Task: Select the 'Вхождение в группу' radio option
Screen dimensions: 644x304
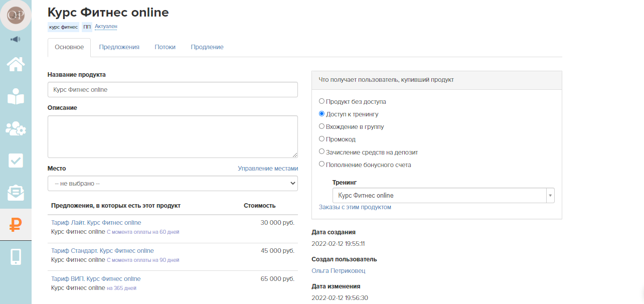Action: [x=322, y=126]
